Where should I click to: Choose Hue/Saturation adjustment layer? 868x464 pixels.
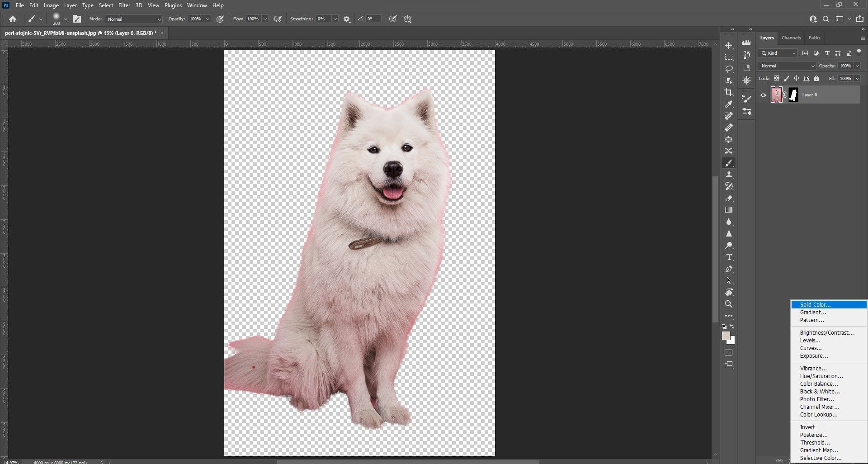pos(821,376)
